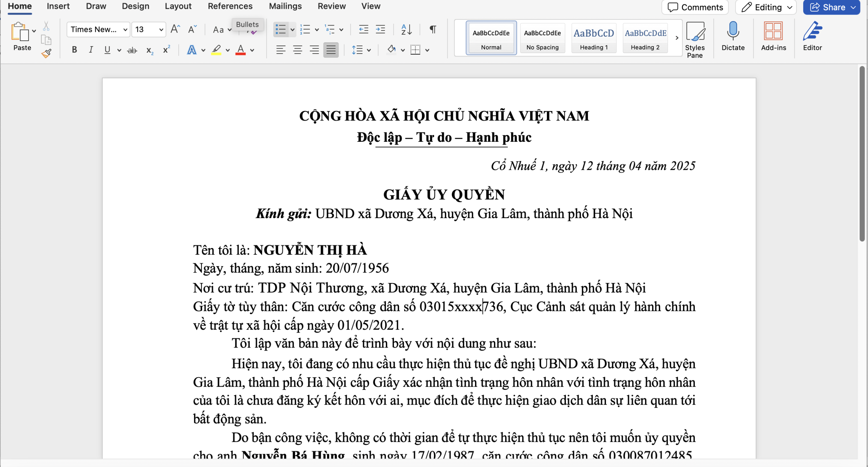Image resolution: width=868 pixels, height=467 pixels.
Task: Expand multilevel list arrow
Action: click(x=341, y=30)
